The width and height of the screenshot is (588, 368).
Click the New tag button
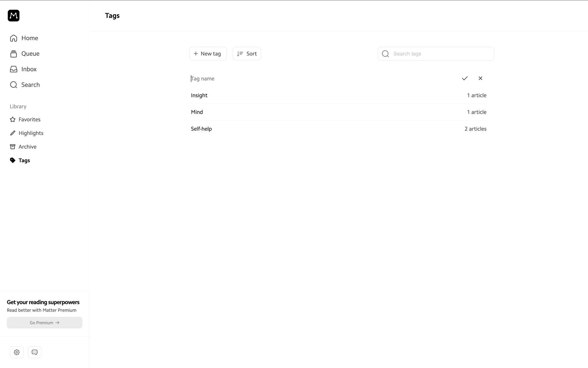[208, 54]
